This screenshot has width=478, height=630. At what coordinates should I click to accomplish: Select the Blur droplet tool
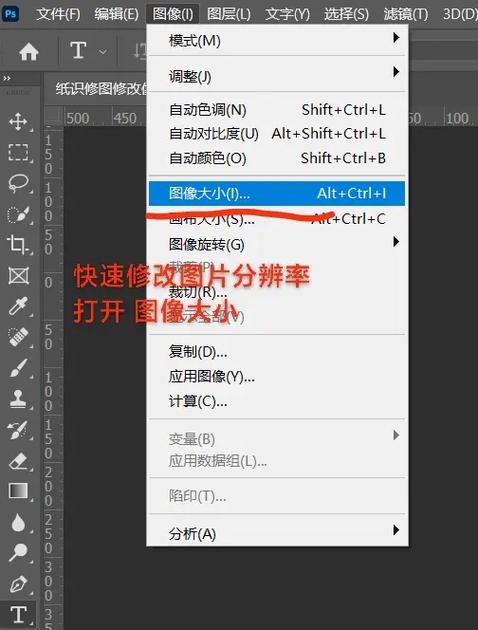18,522
